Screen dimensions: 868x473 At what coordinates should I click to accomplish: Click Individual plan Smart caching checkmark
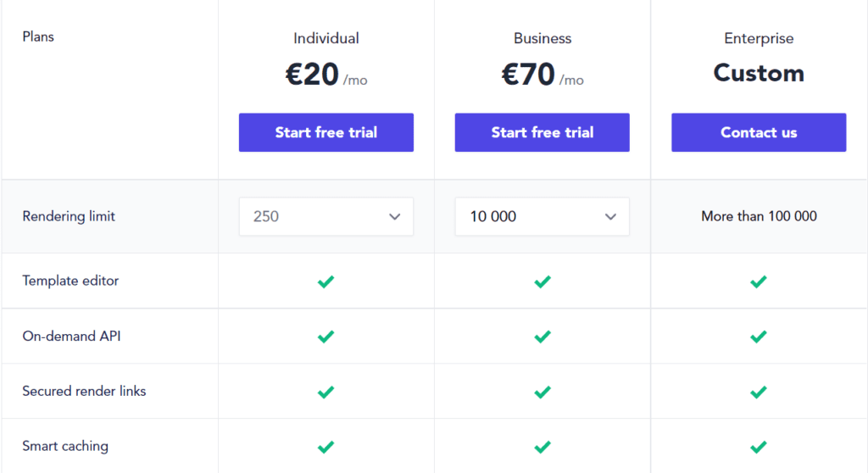click(x=325, y=447)
